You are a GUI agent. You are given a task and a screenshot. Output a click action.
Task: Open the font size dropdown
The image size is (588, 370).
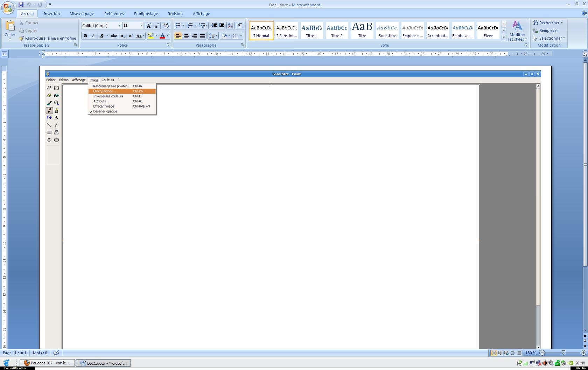pyautogui.click(x=141, y=26)
